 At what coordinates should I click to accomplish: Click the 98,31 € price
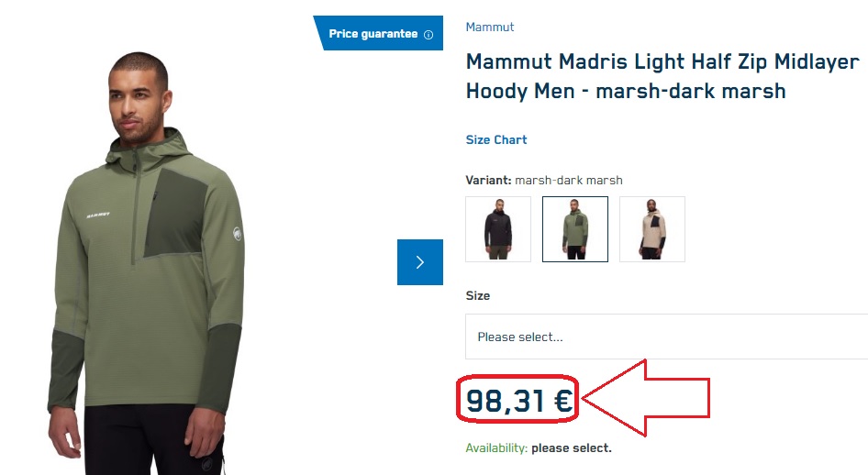point(518,401)
